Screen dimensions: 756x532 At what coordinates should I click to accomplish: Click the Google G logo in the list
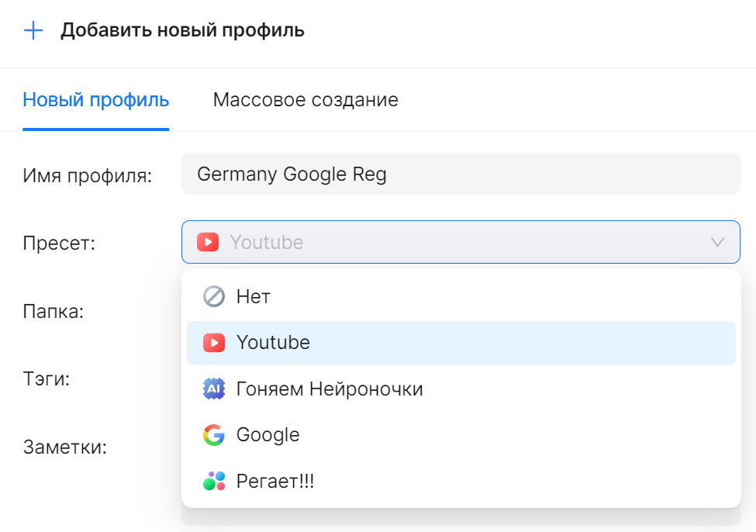point(213,435)
